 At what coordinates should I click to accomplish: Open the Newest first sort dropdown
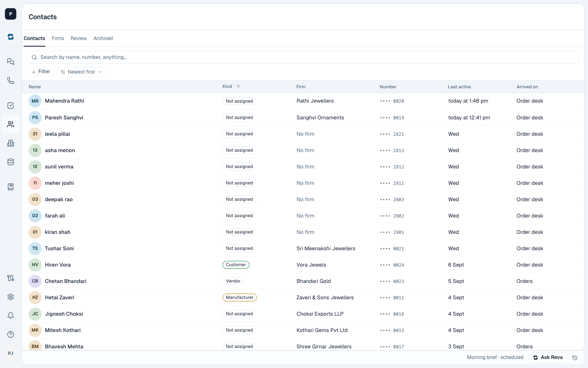click(81, 72)
